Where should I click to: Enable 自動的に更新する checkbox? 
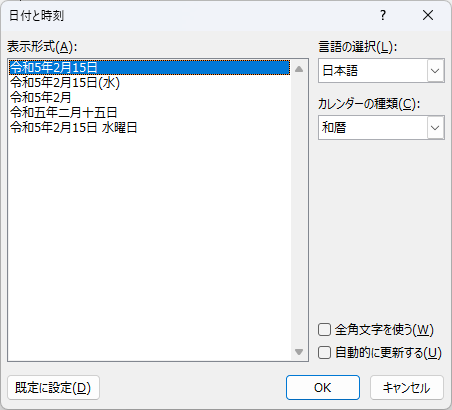[x=324, y=352]
